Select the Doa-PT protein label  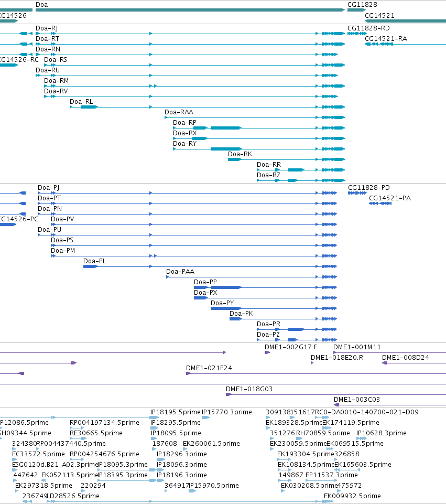(x=49, y=198)
